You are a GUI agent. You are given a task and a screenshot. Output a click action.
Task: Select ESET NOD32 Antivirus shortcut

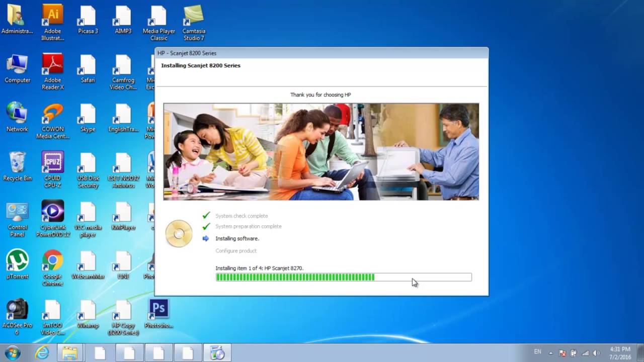coord(123,169)
